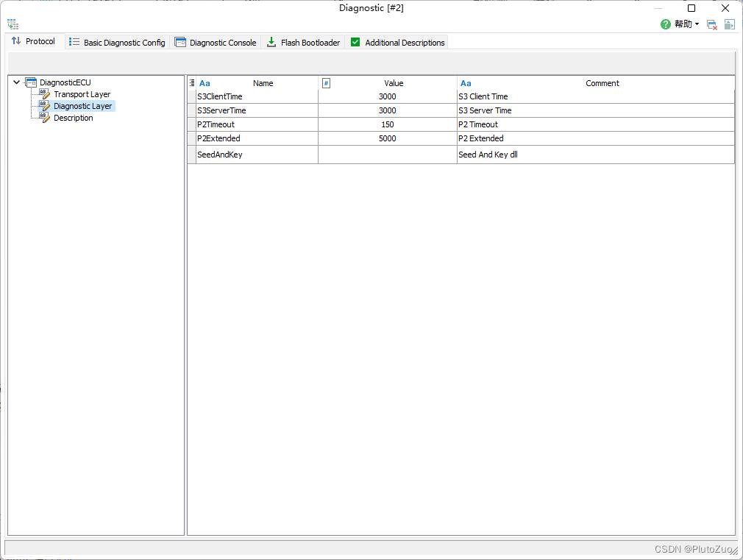Image resolution: width=743 pixels, height=560 pixels.
Task: Click the row selector beside S3ClientTime
Action: coord(192,96)
